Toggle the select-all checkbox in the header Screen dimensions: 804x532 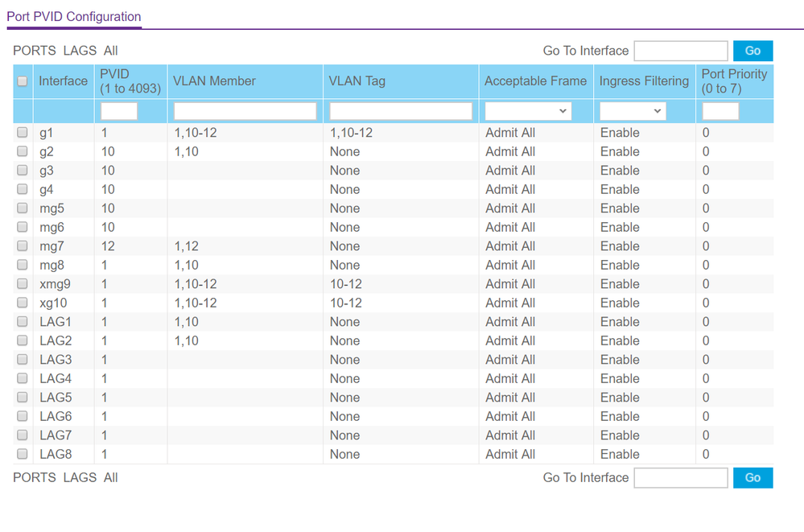[x=22, y=80]
